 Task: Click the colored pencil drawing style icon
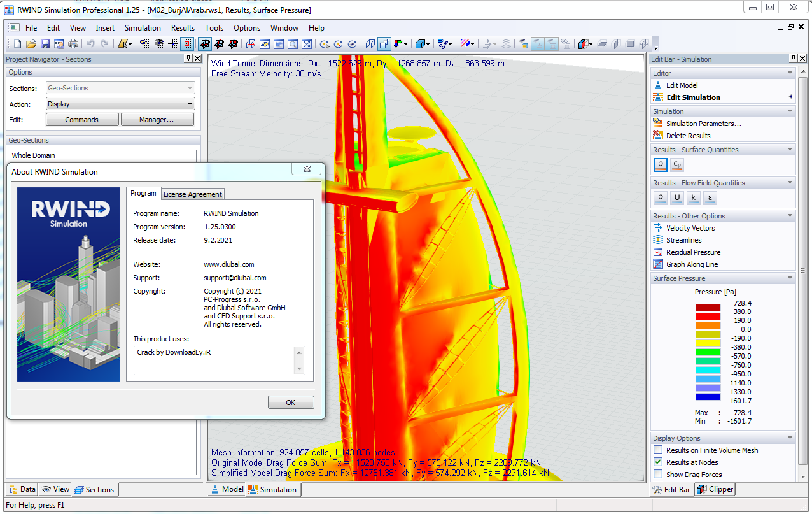click(466, 44)
